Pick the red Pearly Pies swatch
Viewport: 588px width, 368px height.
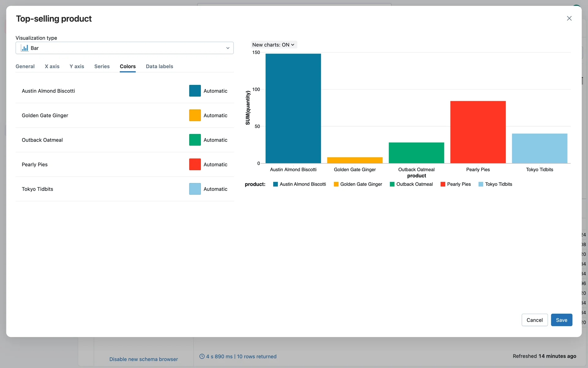click(195, 165)
